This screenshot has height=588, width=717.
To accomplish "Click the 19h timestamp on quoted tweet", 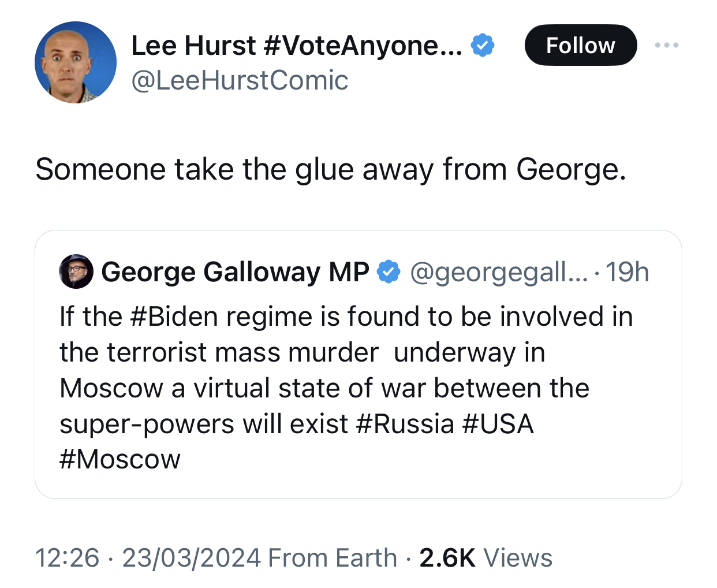I will (x=628, y=272).
